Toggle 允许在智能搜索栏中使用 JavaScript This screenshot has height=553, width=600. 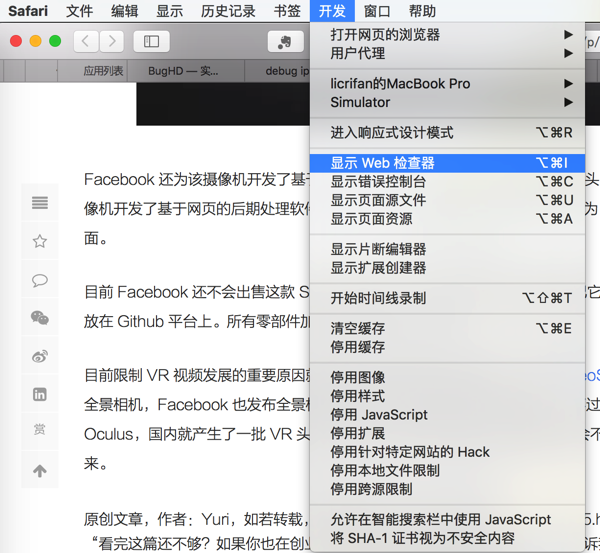pos(447,520)
